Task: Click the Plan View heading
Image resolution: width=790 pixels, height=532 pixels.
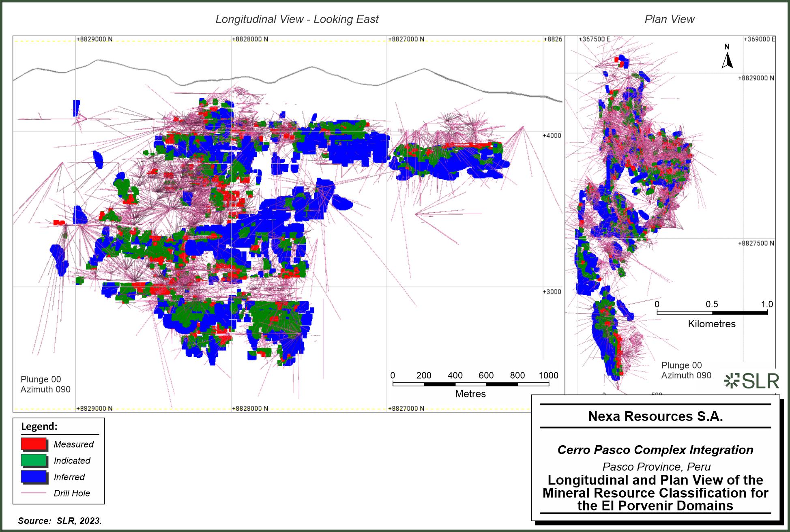Action: tap(670, 19)
